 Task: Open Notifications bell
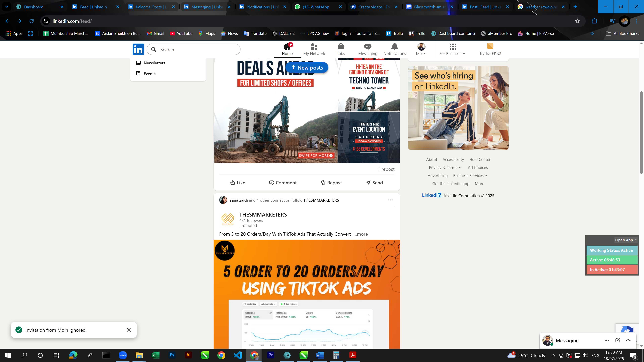click(x=394, y=49)
